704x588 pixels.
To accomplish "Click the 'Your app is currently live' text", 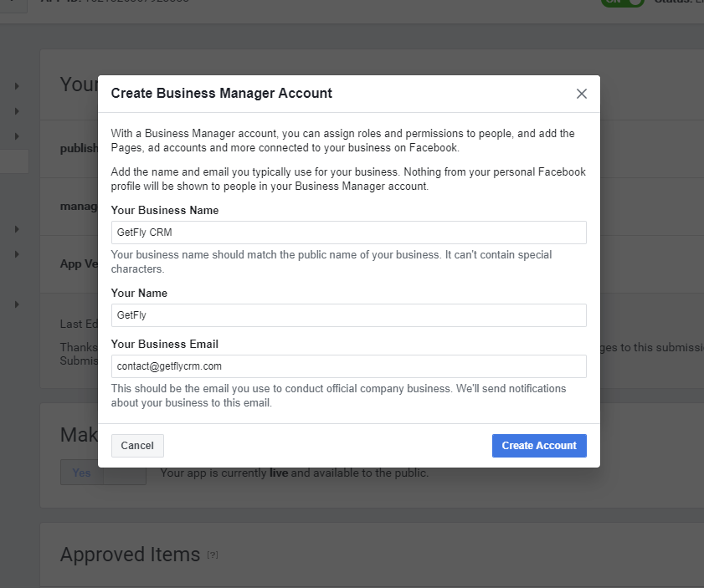I will [295, 473].
